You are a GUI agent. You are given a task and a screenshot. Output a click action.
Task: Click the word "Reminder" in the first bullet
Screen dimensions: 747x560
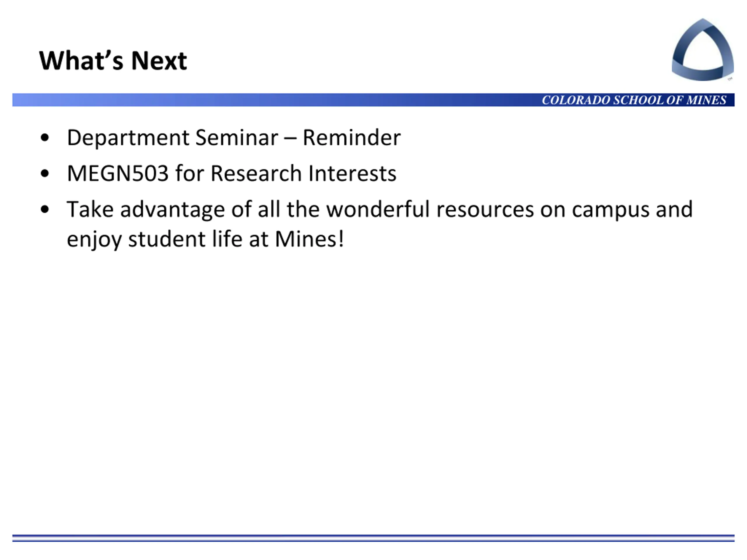[x=351, y=138]
